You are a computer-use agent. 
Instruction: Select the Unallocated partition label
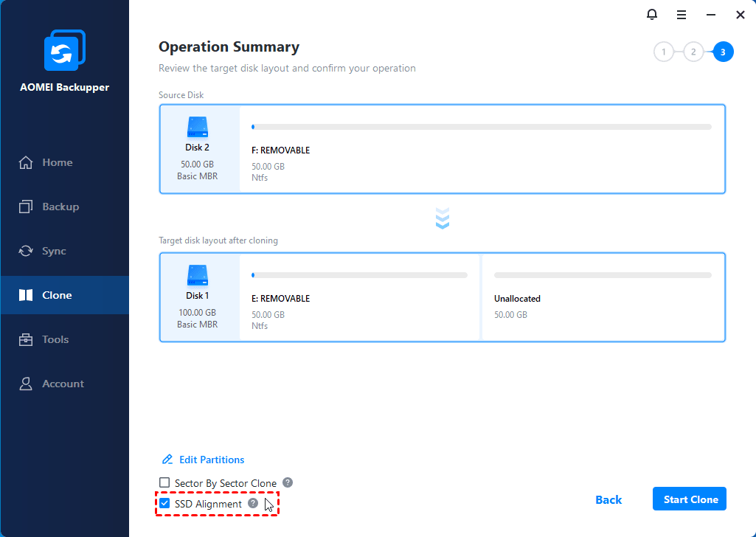pos(517,299)
